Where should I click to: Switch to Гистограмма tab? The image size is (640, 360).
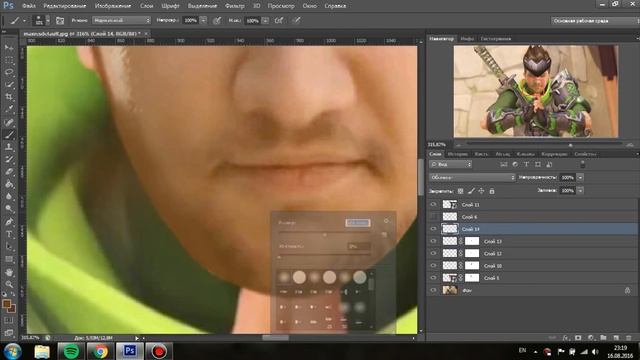pyautogui.click(x=496, y=39)
